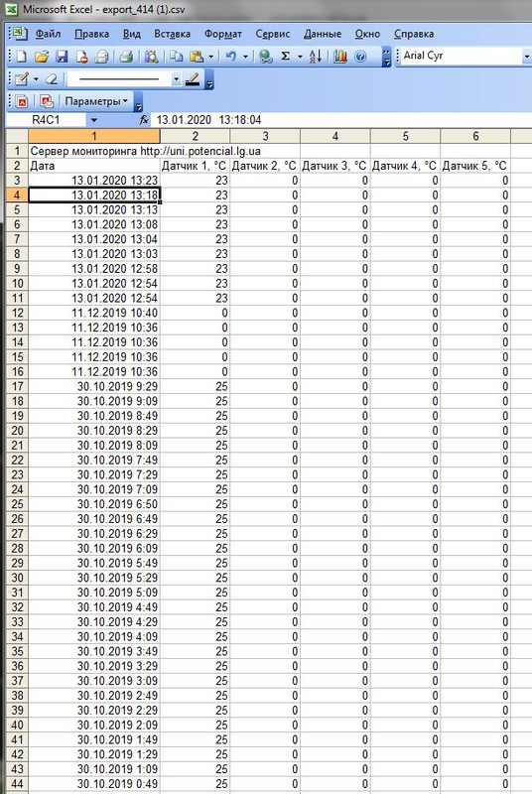Click the Select All corner box
The image size is (532, 794).
pyautogui.click(x=17, y=136)
